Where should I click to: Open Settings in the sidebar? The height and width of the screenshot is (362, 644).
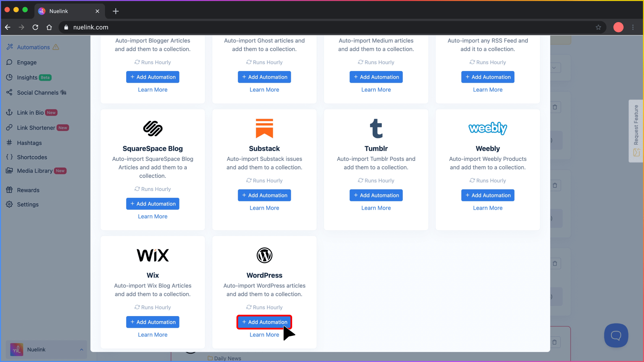pyautogui.click(x=28, y=204)
